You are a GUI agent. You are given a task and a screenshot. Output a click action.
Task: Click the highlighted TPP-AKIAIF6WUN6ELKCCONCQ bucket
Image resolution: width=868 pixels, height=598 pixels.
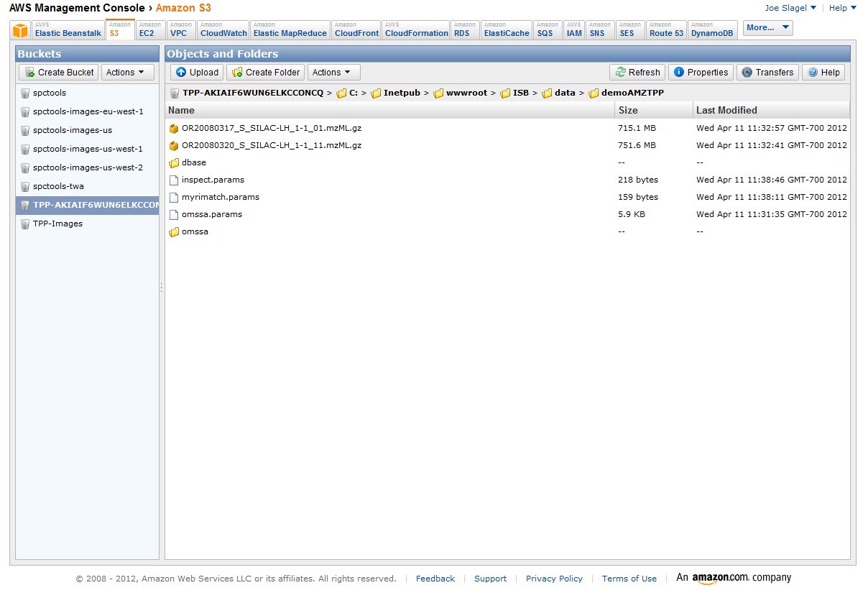coord(88,205)
